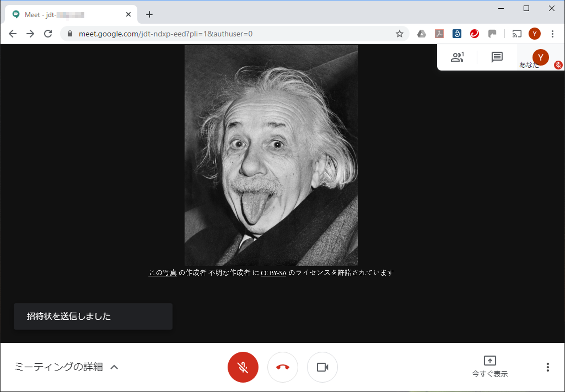Show the participants panel
565x392 pixels.
click(457, 57)
